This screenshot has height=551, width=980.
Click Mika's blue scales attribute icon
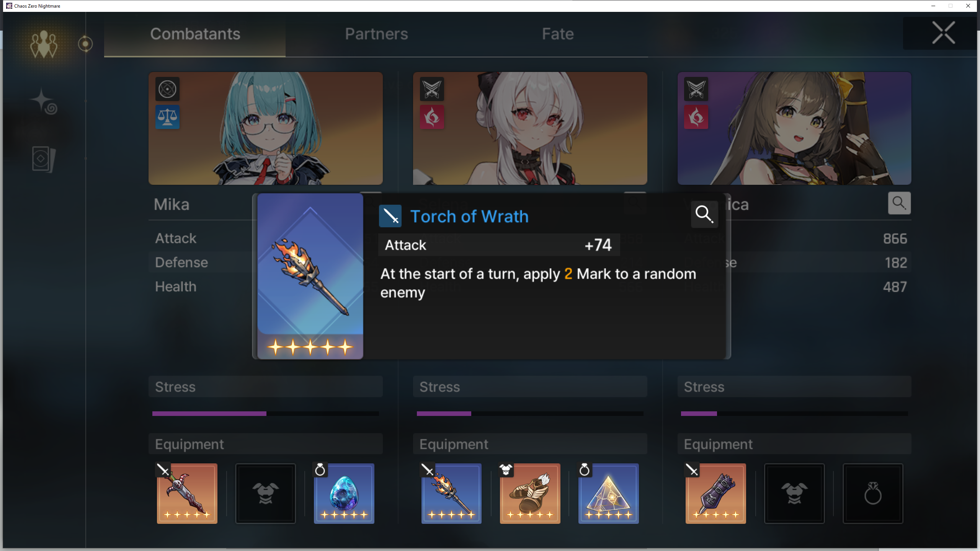tap(167, 117)
